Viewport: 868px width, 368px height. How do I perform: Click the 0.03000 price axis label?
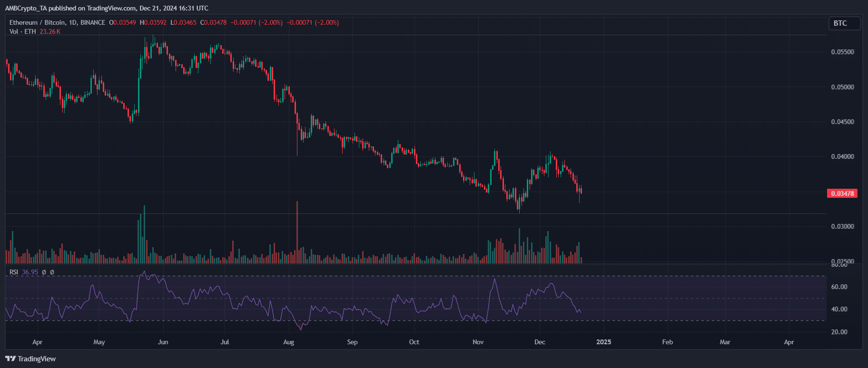point(842,226)
